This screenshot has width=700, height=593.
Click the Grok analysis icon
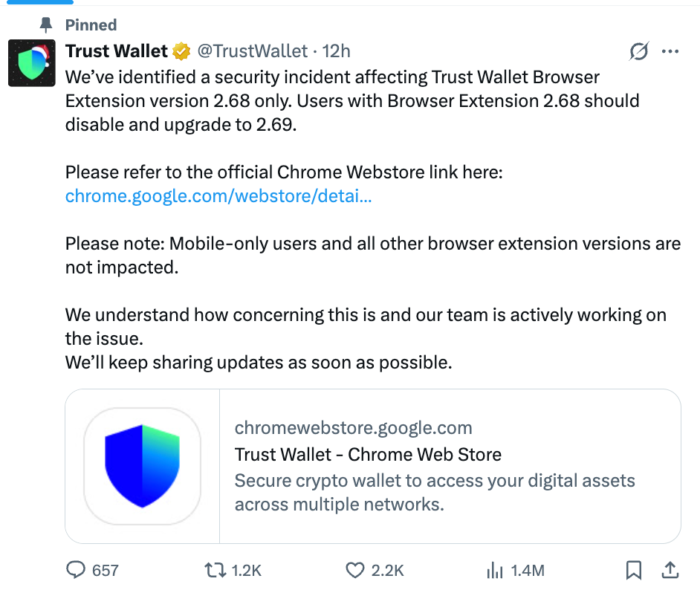638,51
